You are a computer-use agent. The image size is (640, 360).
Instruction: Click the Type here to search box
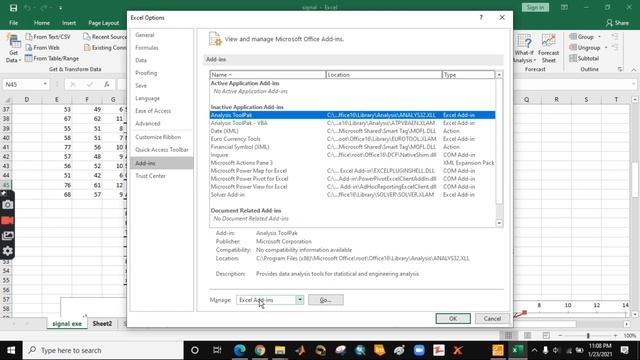point(103,350)
